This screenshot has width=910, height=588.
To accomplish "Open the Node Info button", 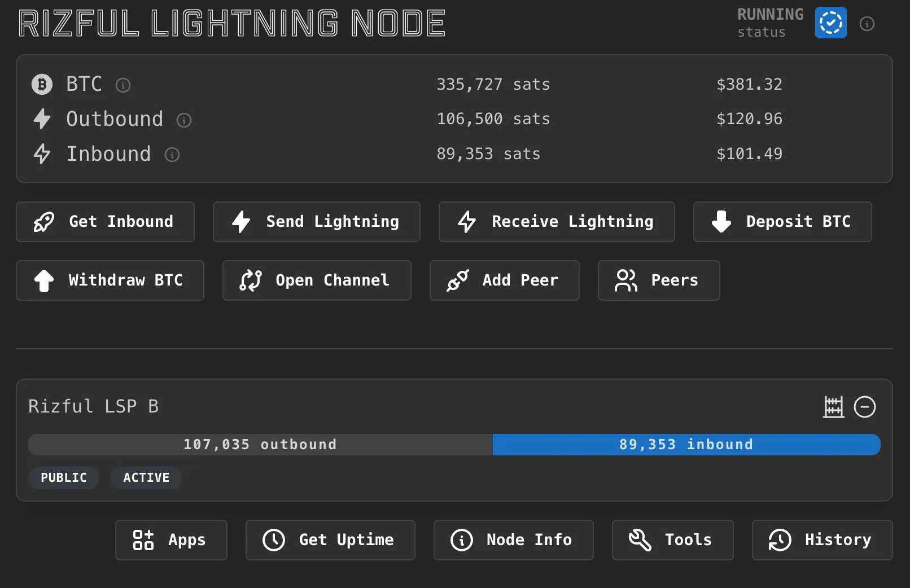I will (513, 540).
